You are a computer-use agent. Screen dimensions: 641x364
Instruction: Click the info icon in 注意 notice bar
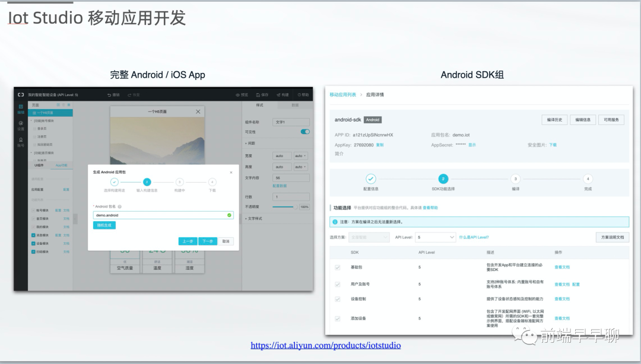click(335, 222)
